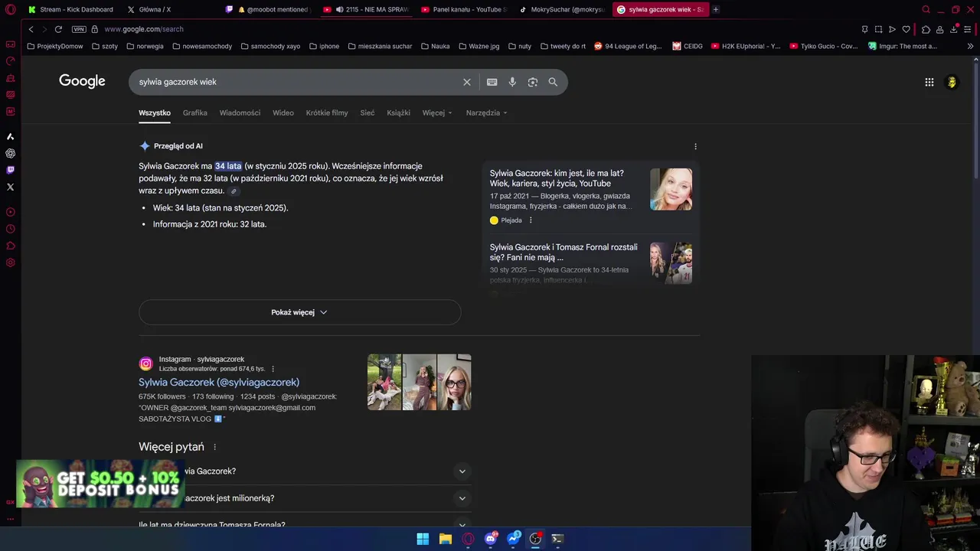Select the Wiadomości search tab

click(x=240, y=112)
